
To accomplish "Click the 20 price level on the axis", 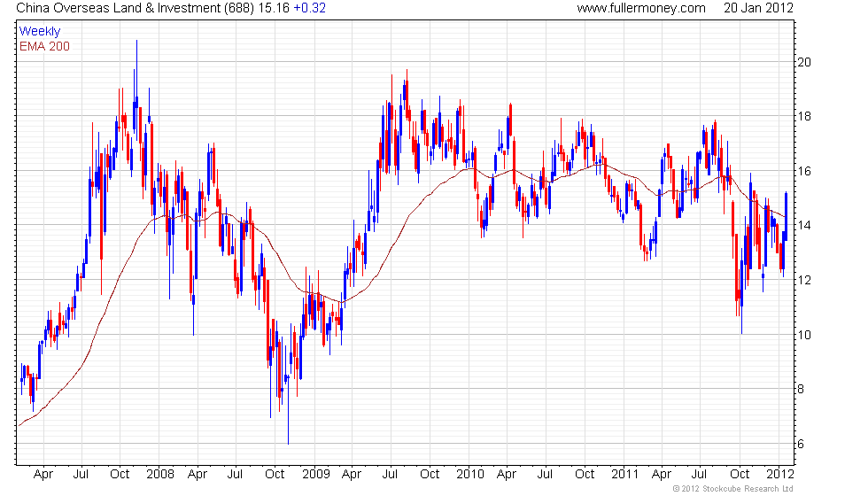I will (804, 62).
